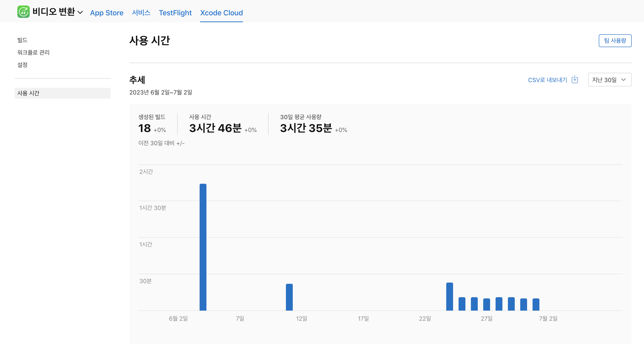This screenshot has width=644, height=344.
Task: Open the 지난 30일 date range dropdown
Action: (x=609, y=80)
